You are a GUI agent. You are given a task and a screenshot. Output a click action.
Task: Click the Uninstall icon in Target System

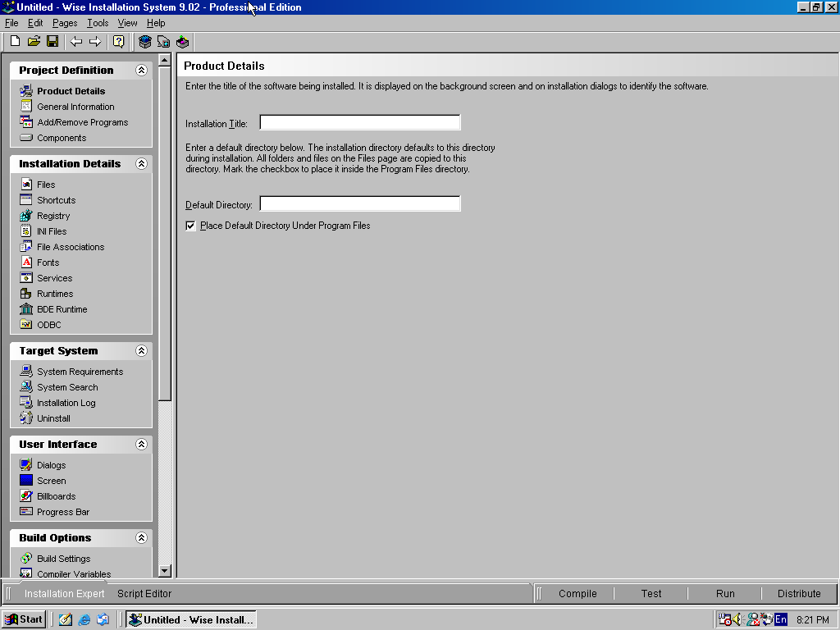(x=26, y=418)
